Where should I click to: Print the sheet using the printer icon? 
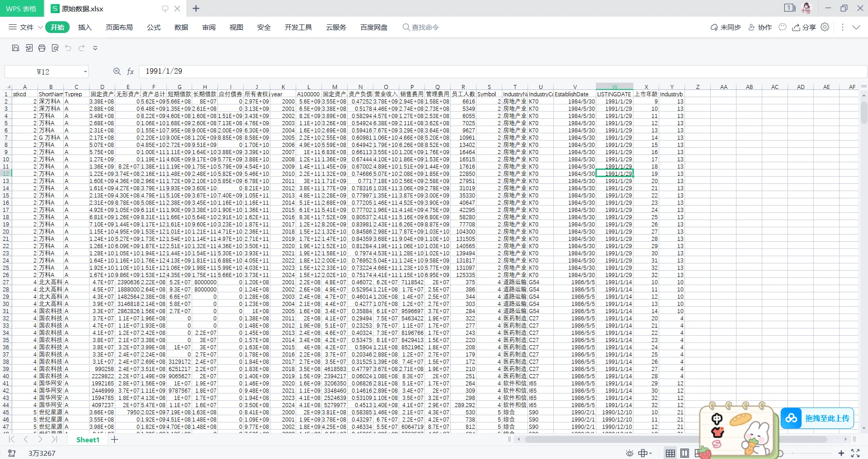(x=42, y=48)
